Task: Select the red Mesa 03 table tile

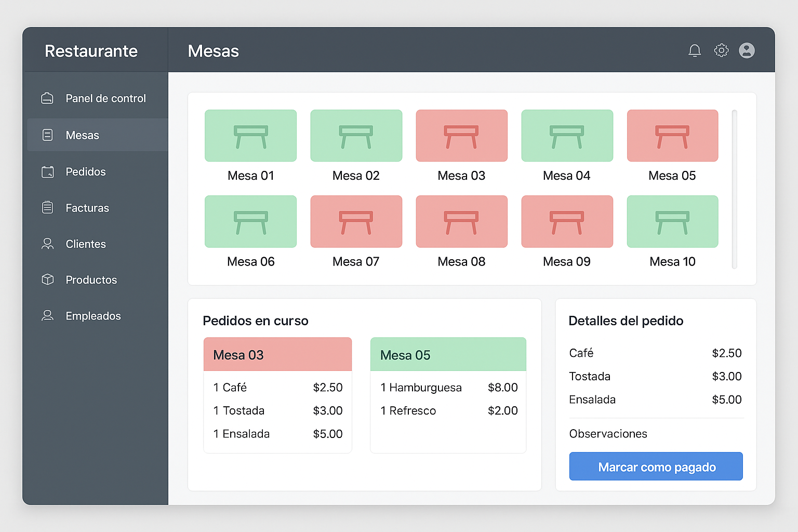Action: 462,136
